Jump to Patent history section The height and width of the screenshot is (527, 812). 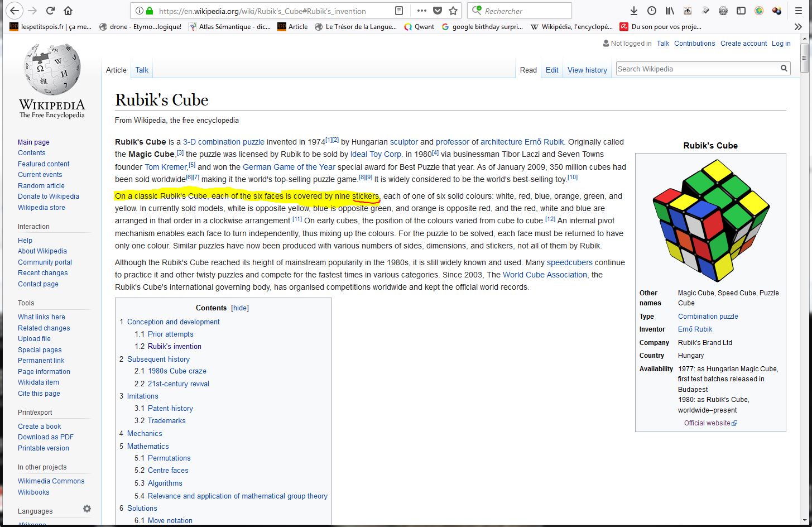coord(170,409)
